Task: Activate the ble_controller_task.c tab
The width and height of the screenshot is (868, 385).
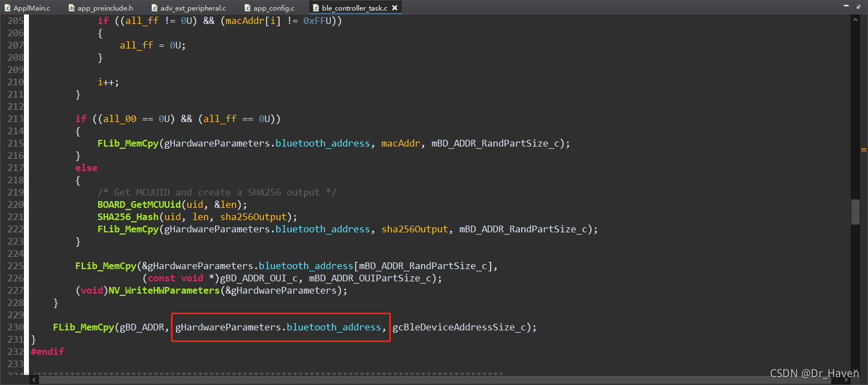Action: (355, 8)
